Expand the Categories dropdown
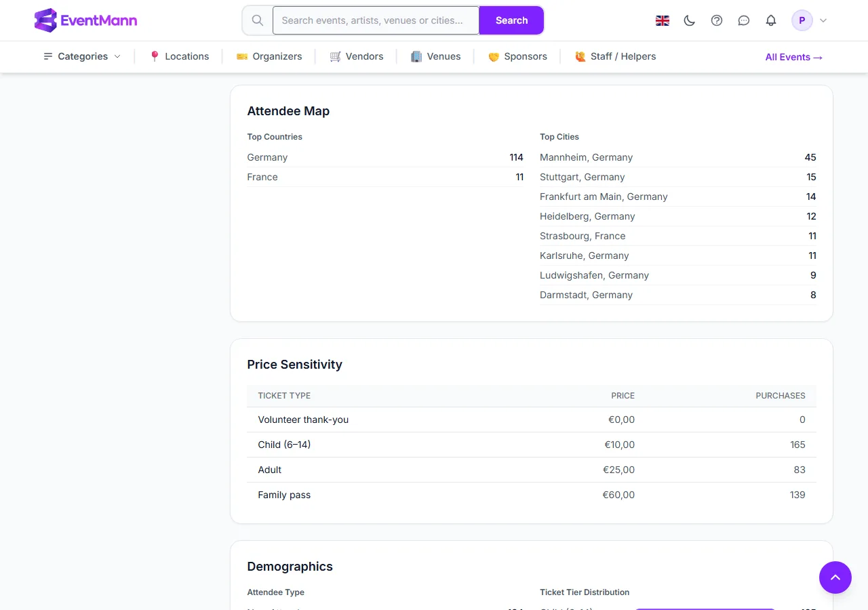 (x=82, y=56)
